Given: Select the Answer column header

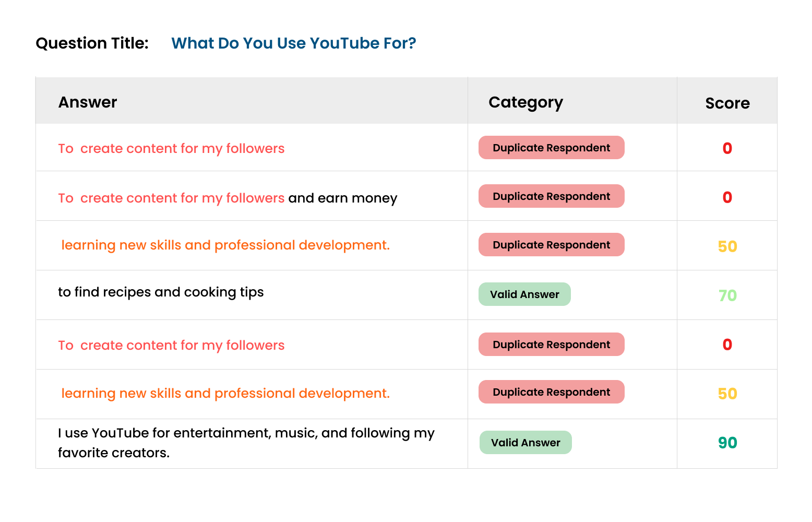Looking at the screenshot, I should (88, 102).
